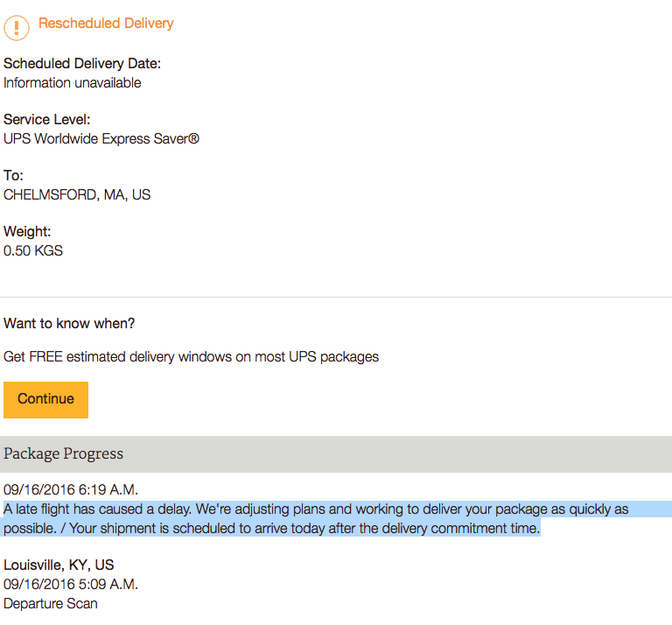The height and width of the screenshot is (625, 672).
Task: Click the CHELMSFORD, MA, US destination
Action: pos(77,195)
